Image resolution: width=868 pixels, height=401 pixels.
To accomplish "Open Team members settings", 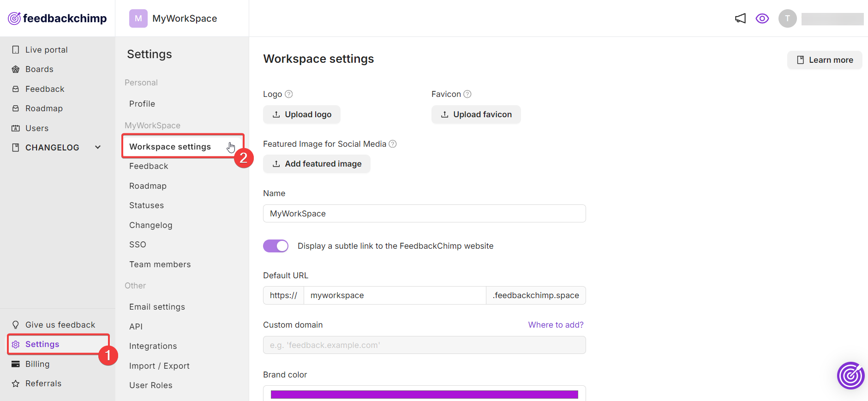I will [x=160, y=264].
